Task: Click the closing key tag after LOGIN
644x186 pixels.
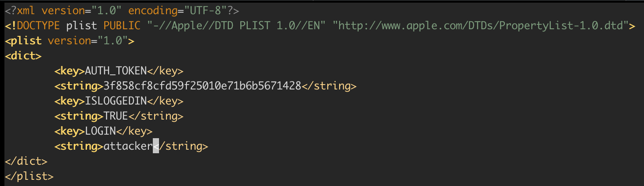Action: tap(134, 131)
